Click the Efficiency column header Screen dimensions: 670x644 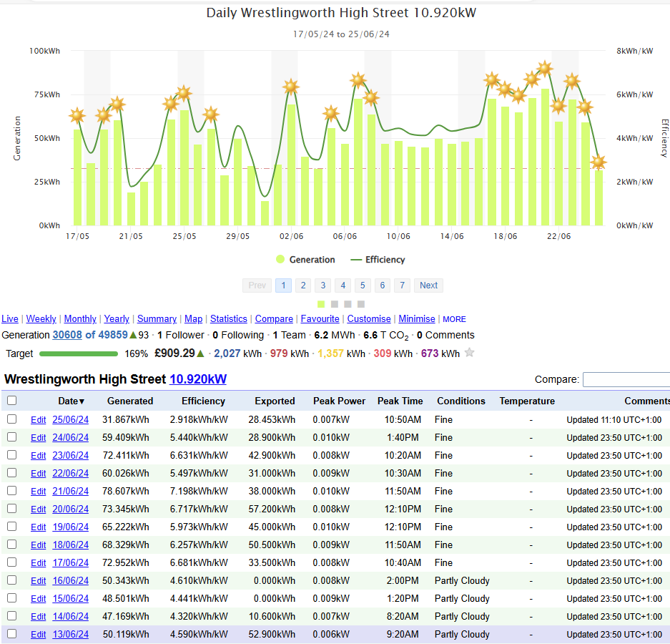(203, 401)
